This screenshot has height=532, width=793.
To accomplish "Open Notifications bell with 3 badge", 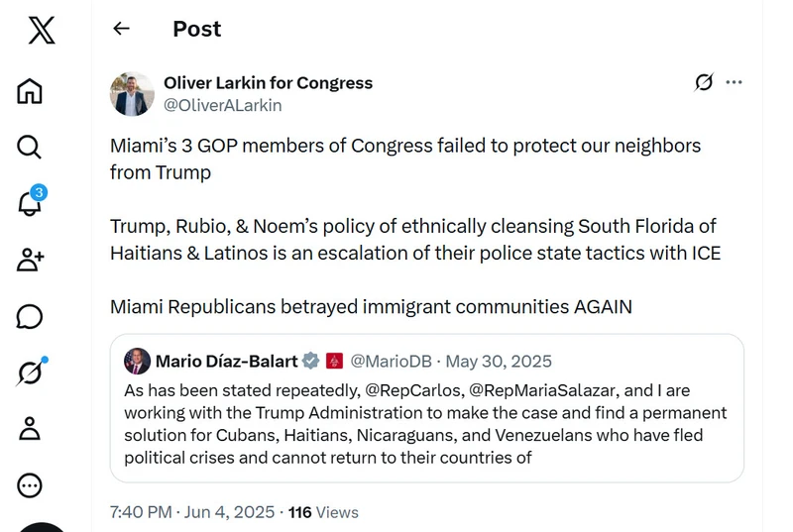I will click(x=32, y=201).
